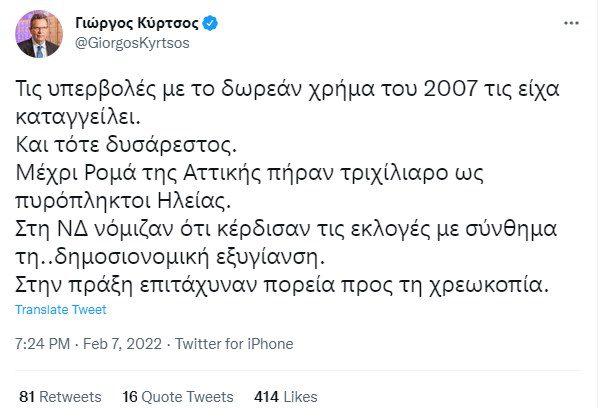607x408 pixels.
Task: Click the tweet's first line about 2007
Action: click(300, 90)
